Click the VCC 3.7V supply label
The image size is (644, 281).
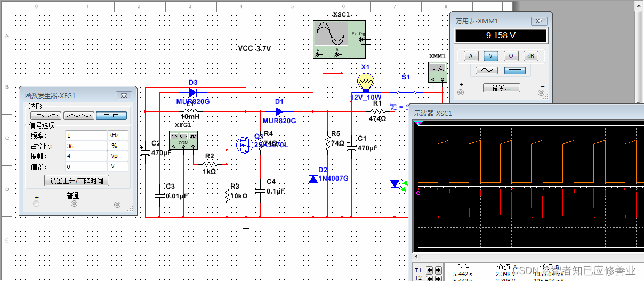tap(254, 49)
